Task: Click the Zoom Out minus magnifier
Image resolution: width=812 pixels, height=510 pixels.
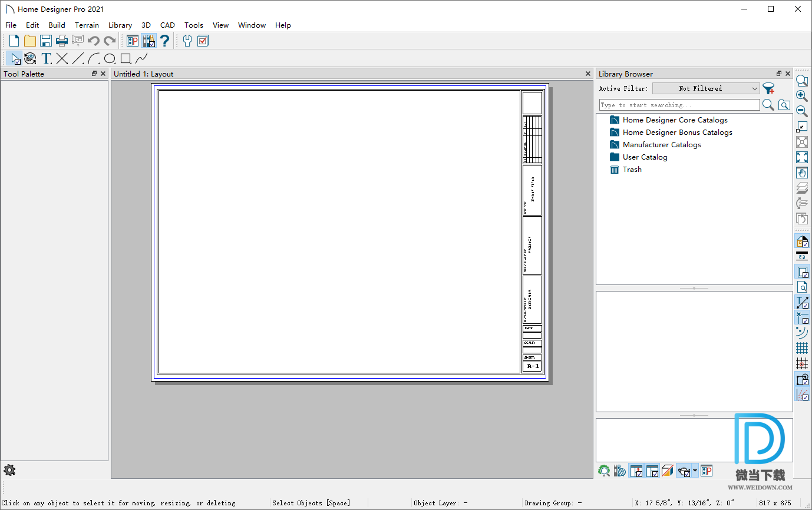Action: (802, 111)
